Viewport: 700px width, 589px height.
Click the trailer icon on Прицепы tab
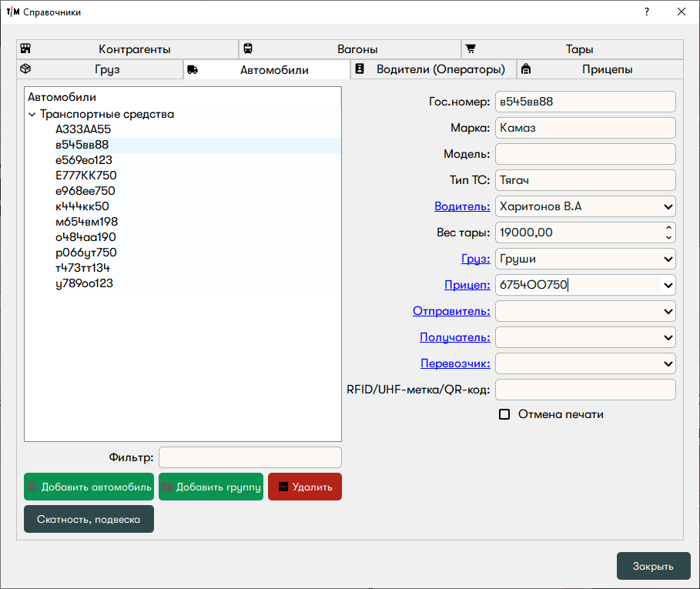point(526,69)
